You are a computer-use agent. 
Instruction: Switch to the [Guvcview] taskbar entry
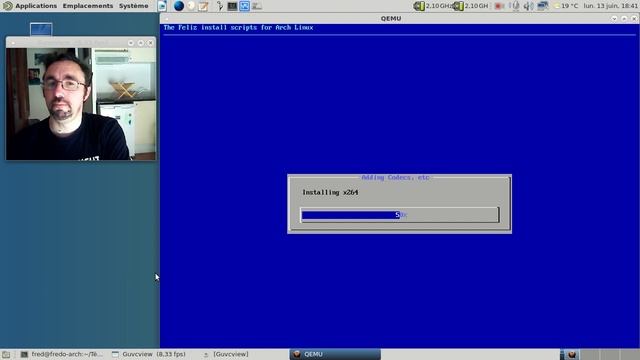click(226, 354)
